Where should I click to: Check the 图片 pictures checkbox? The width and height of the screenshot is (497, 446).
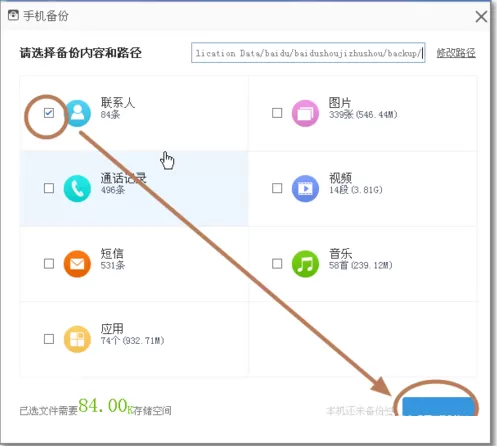(x=277, y=113)
